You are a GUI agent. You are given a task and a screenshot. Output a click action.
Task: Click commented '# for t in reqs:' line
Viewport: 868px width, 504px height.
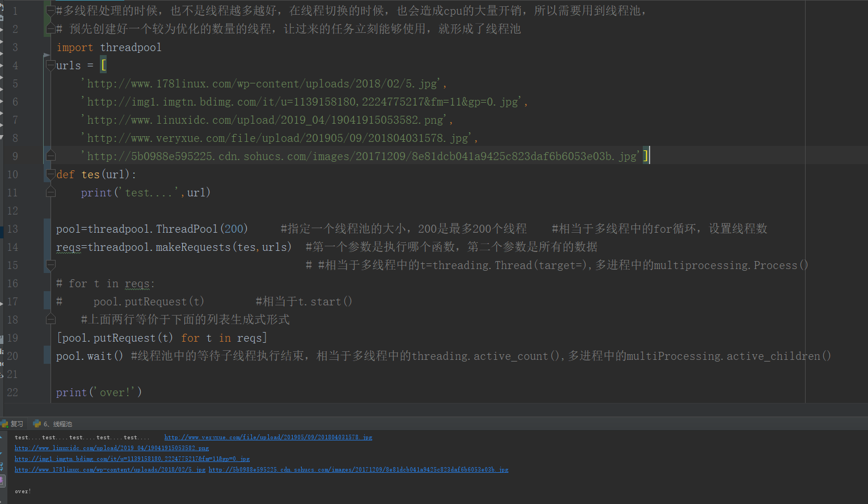tap(106, 284)
